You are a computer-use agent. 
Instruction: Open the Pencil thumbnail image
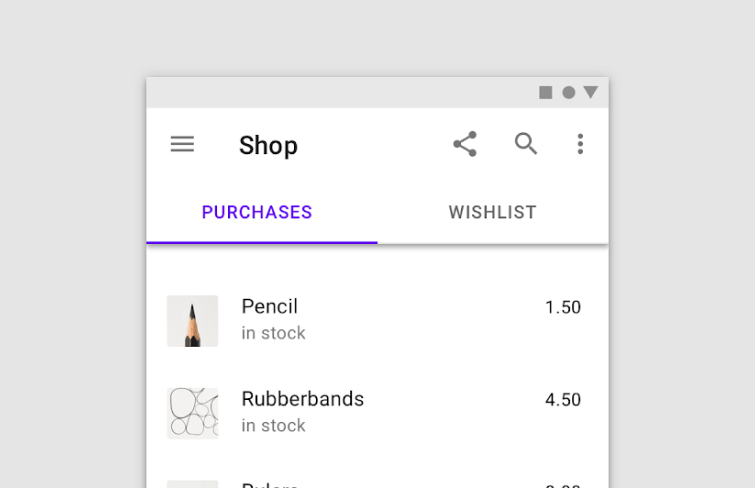pyautogui.click(x=192, y=321)
